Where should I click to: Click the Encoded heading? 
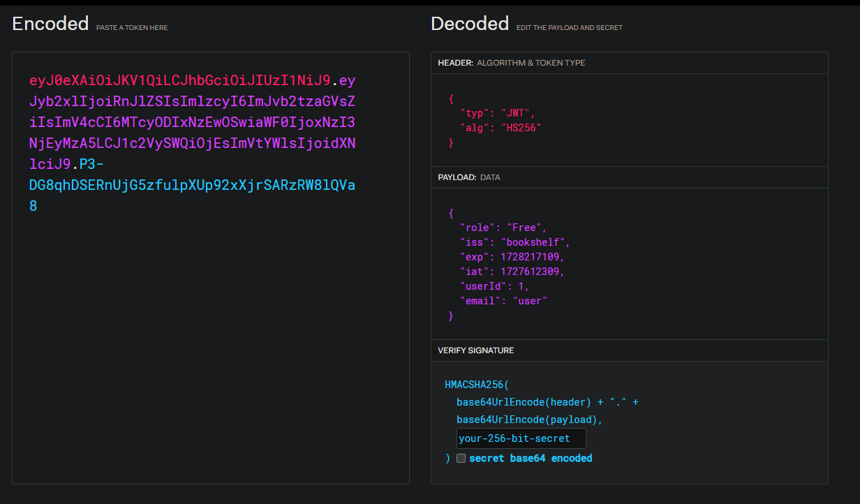point(50,24)
